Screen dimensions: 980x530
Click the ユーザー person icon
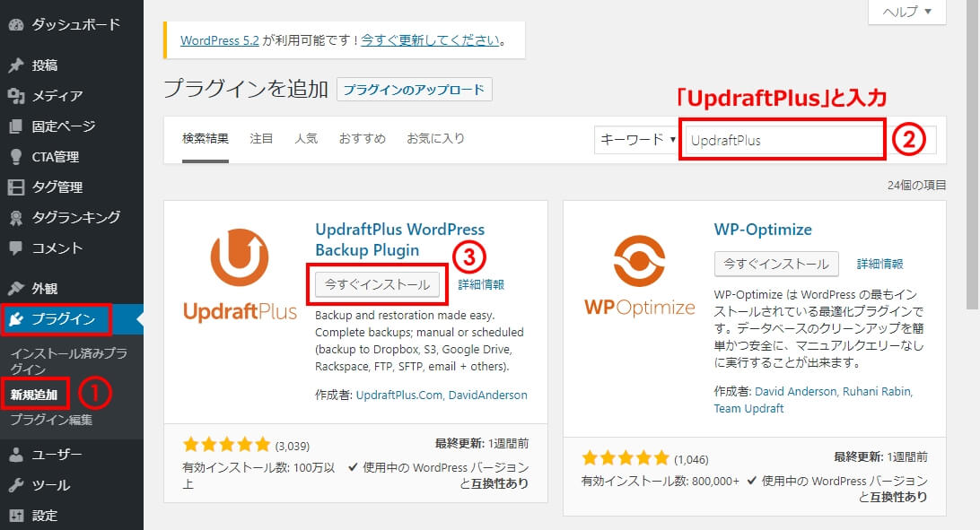[x=15, y=455]
